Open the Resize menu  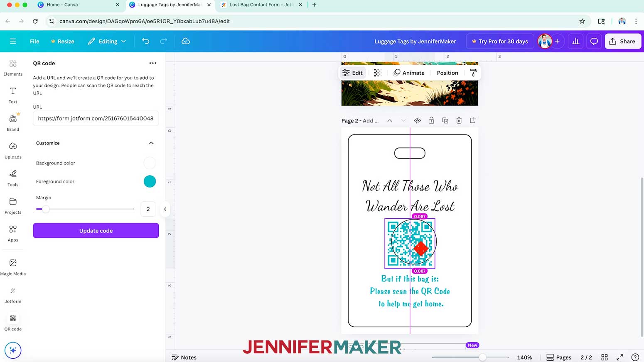[x=62, y=41]
